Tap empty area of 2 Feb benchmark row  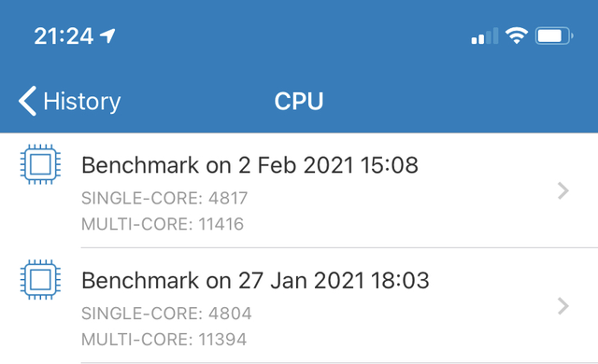click(401, 211)
